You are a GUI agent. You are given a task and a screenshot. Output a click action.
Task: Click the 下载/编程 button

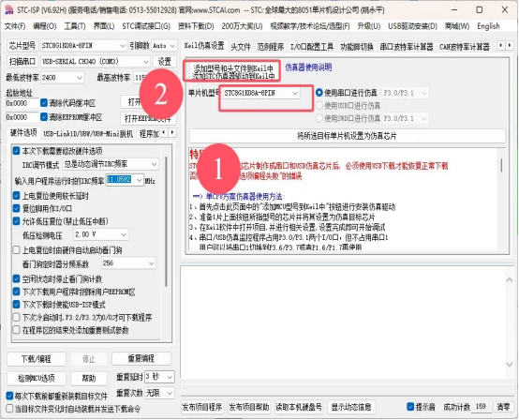(37, 359)
